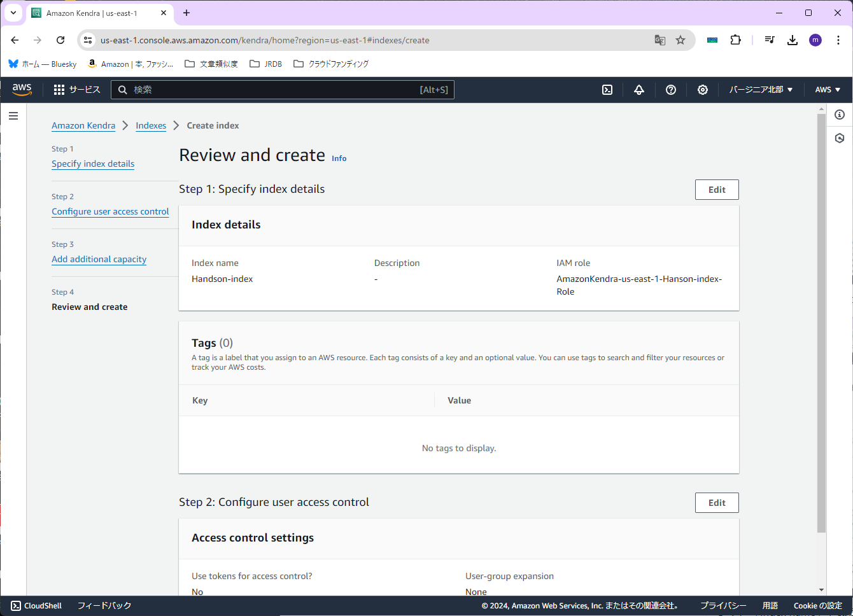
Task: Go to Indexes breadcrumb link
Action: click(x=151, y=125)
